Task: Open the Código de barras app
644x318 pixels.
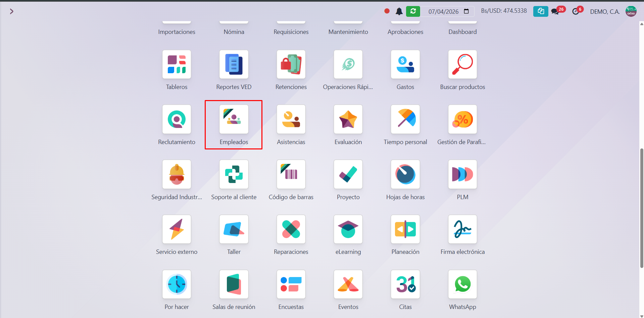Action: click(x=291, y=174)
